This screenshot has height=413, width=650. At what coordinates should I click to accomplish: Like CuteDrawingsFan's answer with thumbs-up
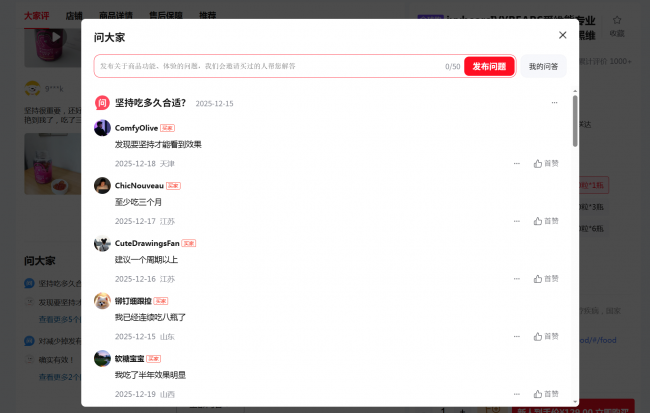[546, 279]
